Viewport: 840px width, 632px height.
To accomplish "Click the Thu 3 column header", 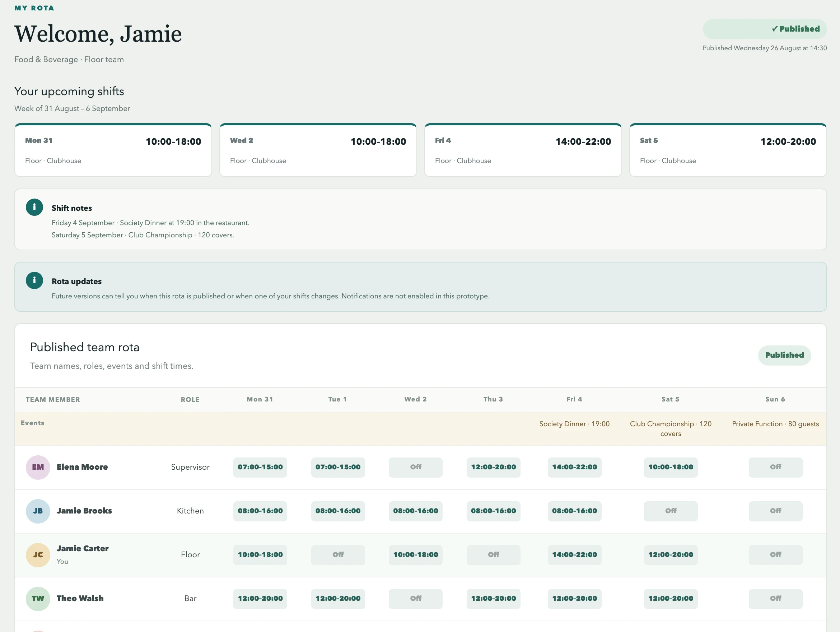I will (493, 399).
